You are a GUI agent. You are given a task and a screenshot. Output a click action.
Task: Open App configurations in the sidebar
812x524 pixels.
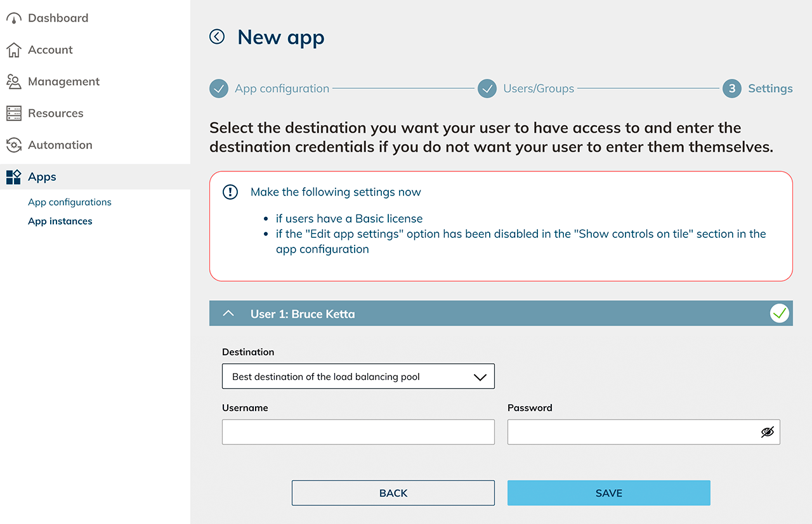[x=70, y=202]
